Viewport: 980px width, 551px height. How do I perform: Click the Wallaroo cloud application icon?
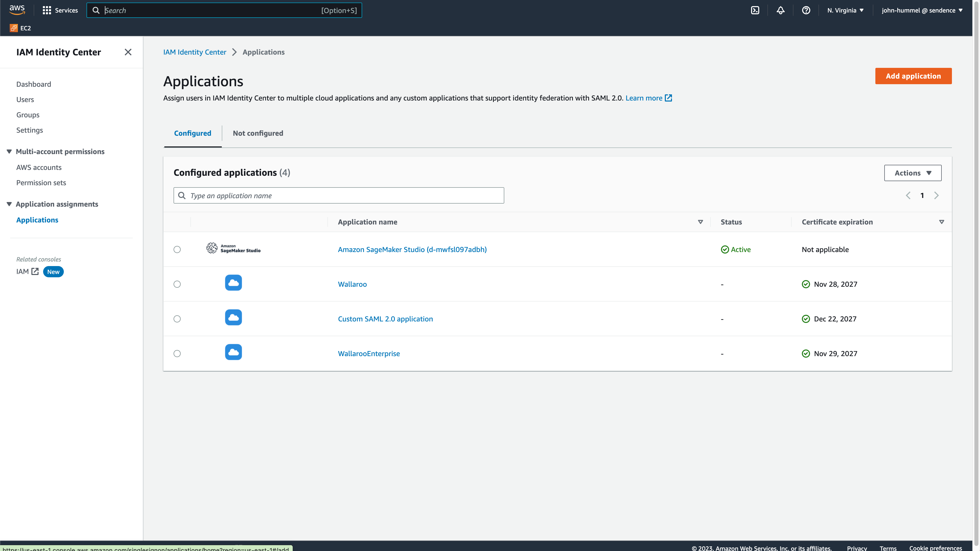click(233, 283)
